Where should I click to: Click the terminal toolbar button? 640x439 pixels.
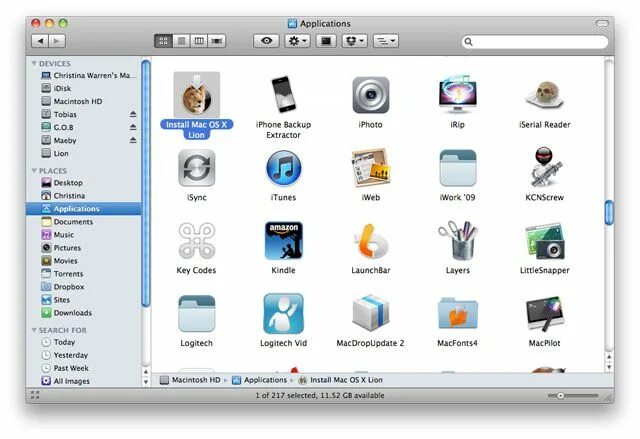326,41
